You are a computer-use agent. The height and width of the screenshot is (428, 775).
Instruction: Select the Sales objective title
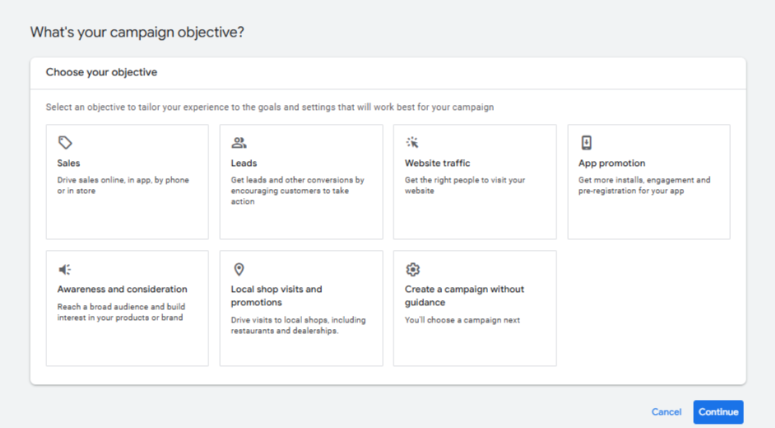point(69,163)
